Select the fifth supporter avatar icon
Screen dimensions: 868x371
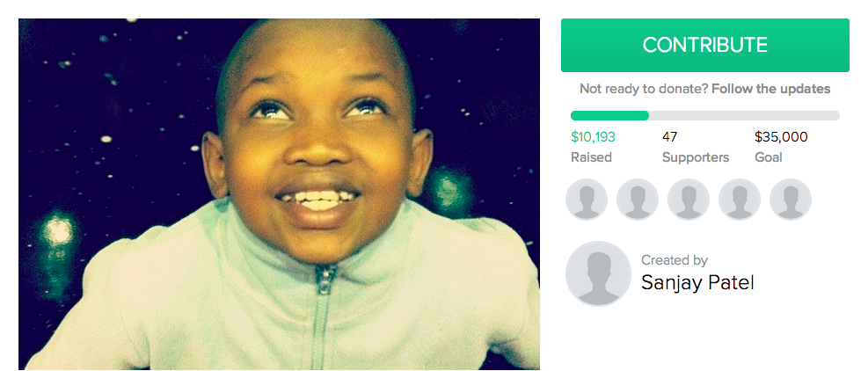(790, 200)
